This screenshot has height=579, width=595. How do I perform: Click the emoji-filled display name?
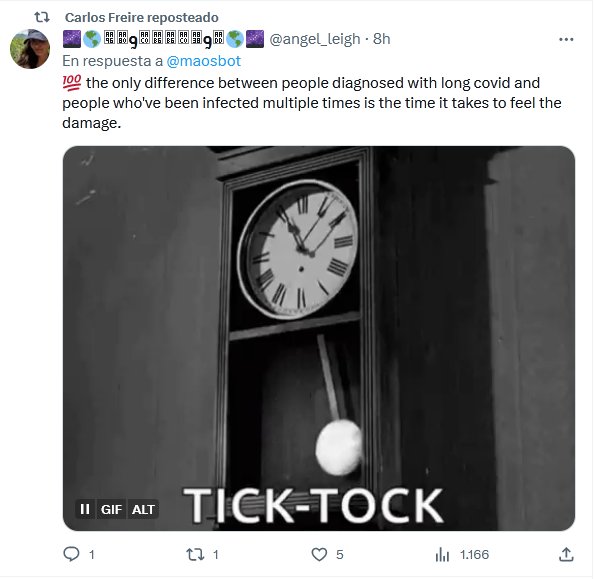[x=163, y=39]
